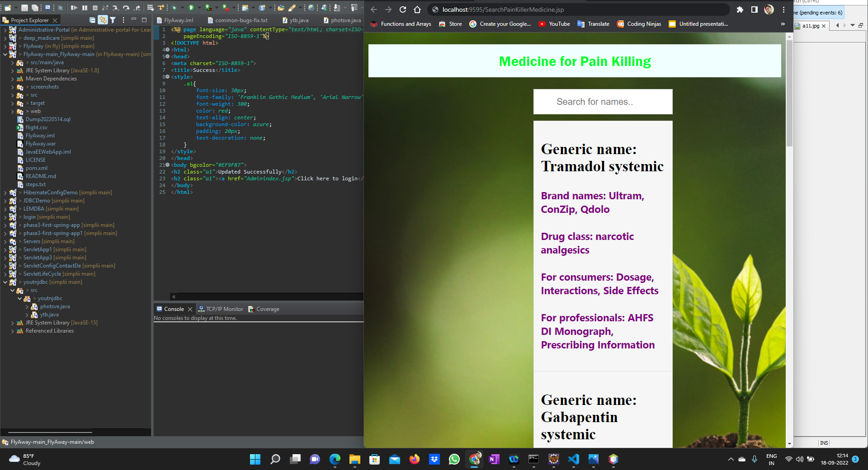868x470 pixels.
Task: Click the Run button in the Eclipse toolbar
Action: (x=190, y=7)
